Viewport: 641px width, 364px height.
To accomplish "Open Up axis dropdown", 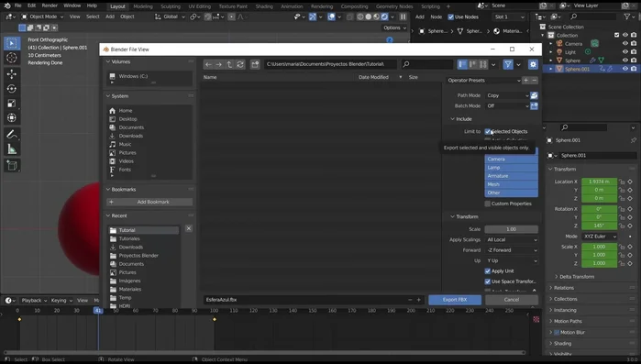I will point(512,260).
